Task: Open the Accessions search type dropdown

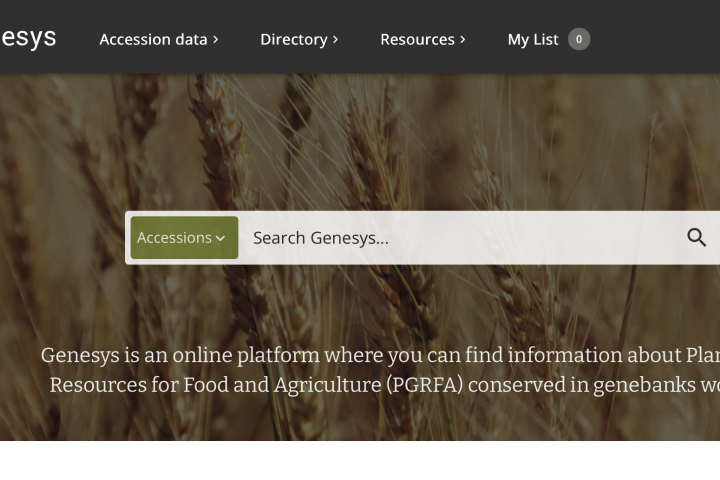Action: click(183, 237)
